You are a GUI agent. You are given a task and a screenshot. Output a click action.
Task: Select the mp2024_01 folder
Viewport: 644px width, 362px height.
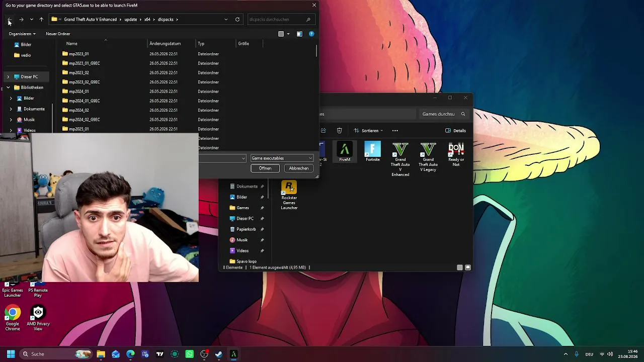coord(79,92)
